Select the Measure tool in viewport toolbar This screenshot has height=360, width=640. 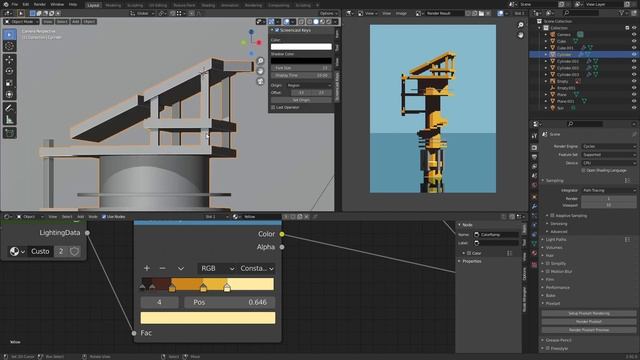pos(9,120)
